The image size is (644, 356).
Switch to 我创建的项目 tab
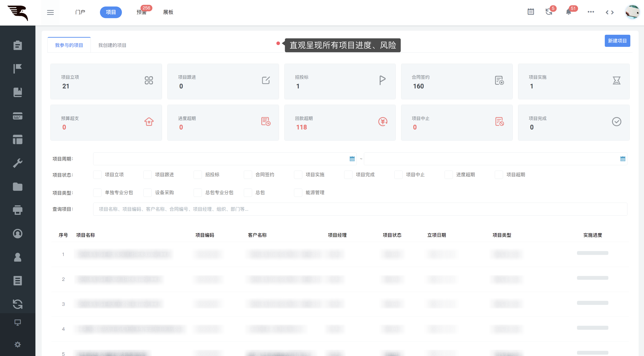tap(112, 45)
